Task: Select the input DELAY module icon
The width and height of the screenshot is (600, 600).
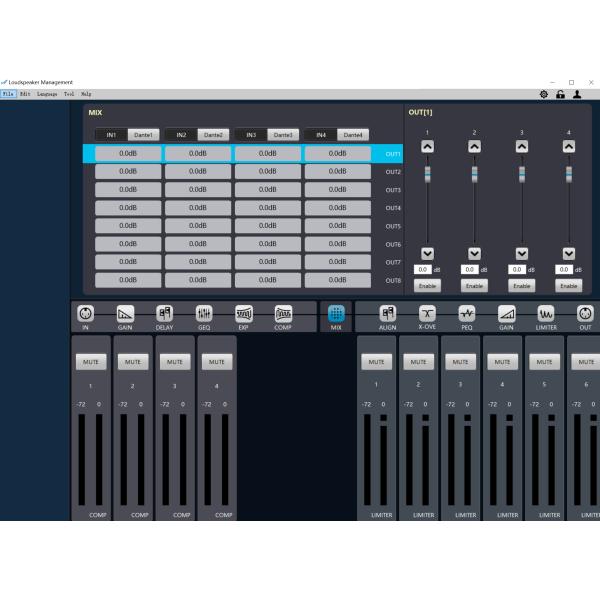Action: [164, 314]
